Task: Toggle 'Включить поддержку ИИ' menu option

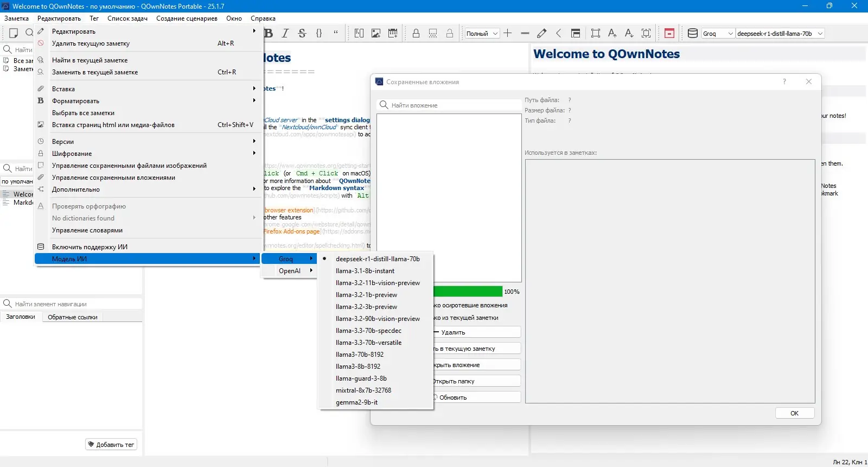Action: coord(90,247)
